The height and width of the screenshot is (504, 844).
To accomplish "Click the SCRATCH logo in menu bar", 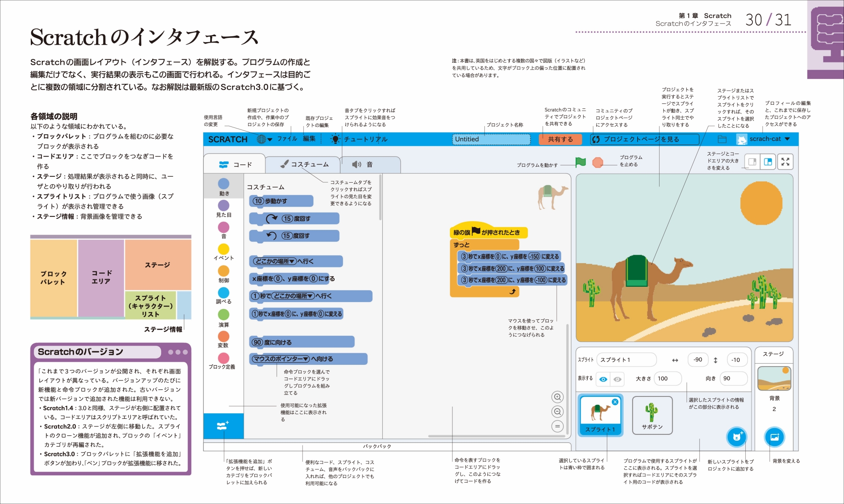I will (x=228, y=139).
